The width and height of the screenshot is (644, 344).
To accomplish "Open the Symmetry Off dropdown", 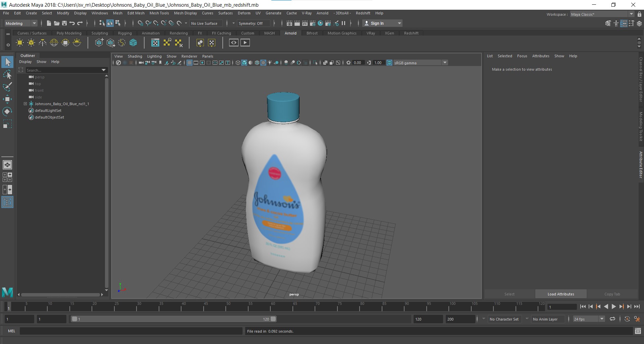I will tap(253, 23).
